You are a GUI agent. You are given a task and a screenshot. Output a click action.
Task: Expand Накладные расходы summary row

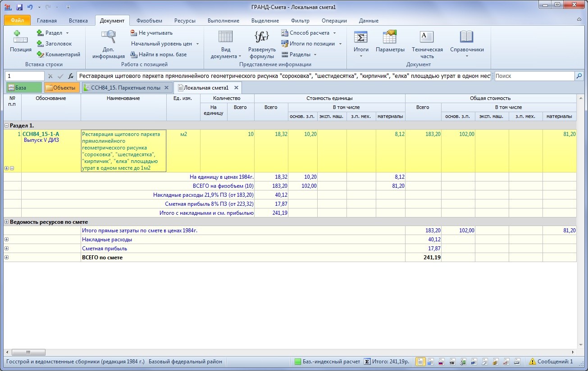(6, 240)
